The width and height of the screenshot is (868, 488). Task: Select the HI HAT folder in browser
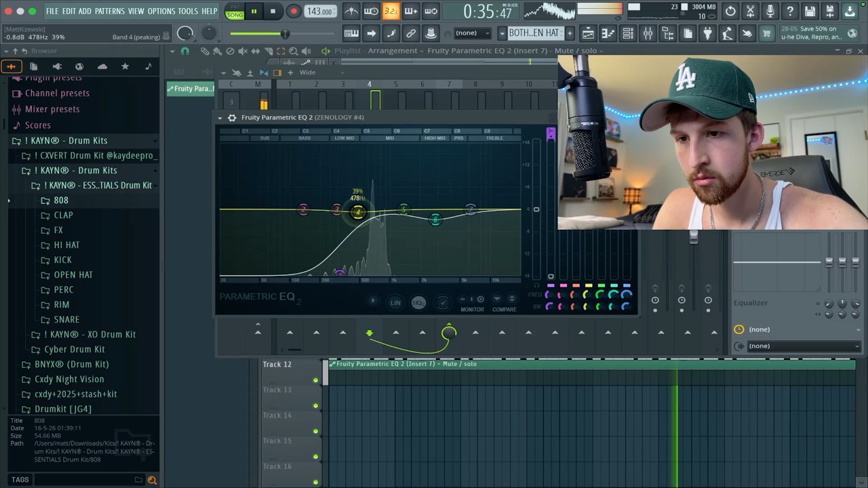click(x=66, y=245)
